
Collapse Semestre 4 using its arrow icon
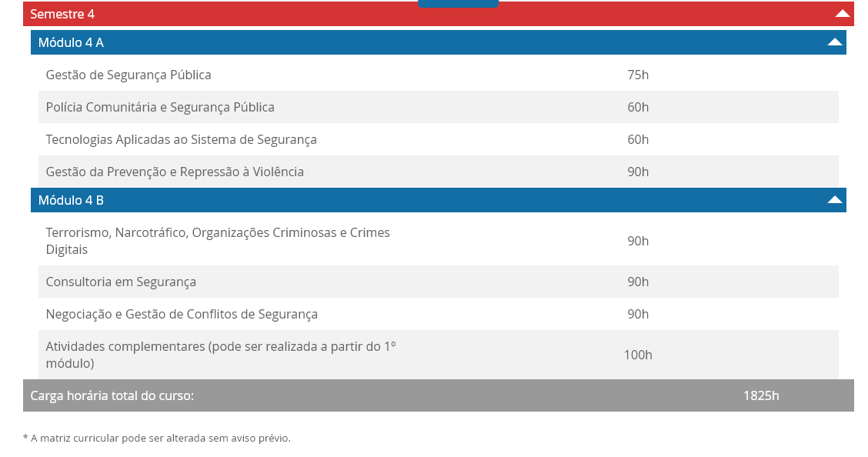pos(843,14)
